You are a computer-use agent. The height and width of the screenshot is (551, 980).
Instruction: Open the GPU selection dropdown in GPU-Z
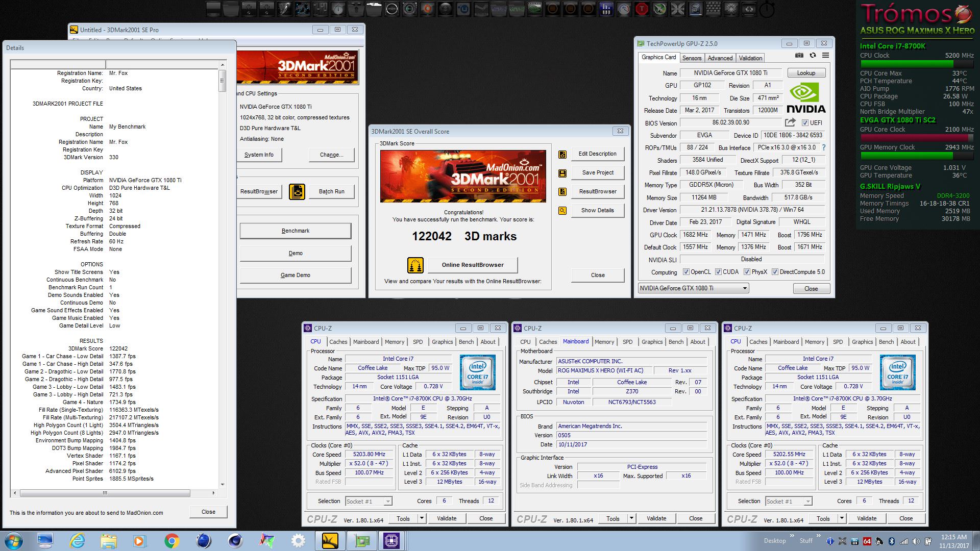pos(693,288)
